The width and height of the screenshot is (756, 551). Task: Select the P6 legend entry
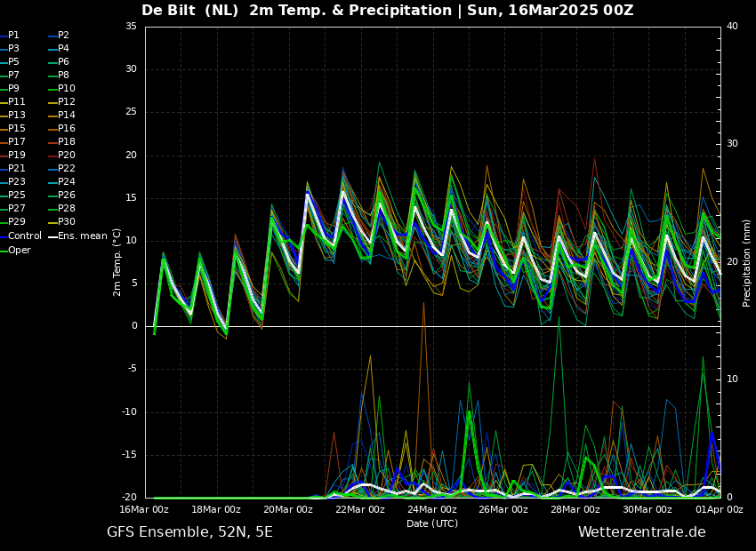point(60,61)
